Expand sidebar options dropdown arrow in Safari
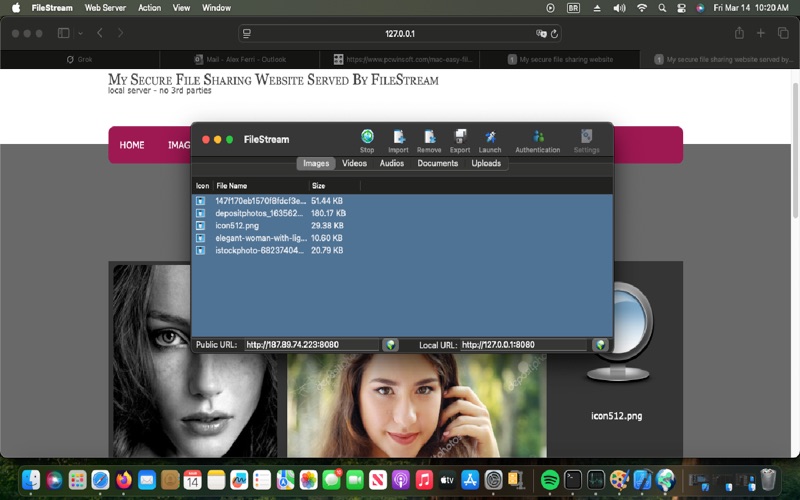Image resolution: width=800 pixels, height=500 pixels. pos(80,33)
